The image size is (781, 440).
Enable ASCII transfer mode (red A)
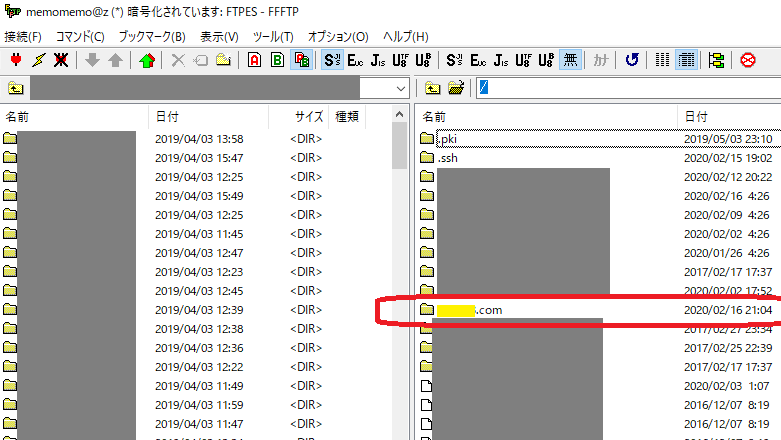pyautogui.click(x=254, y=60)
